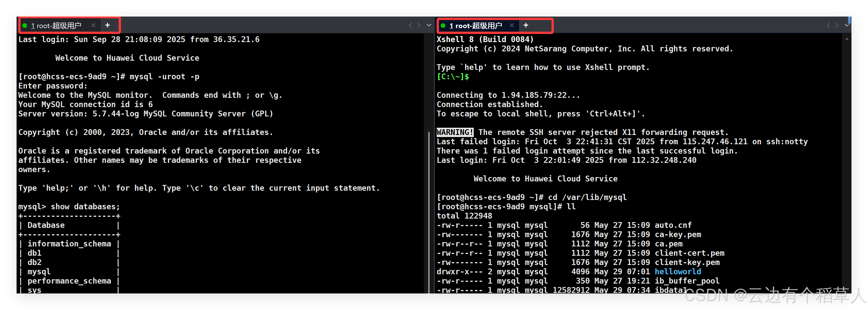The image size is (868, 310).
Task: Add a new tab in the right pane
Action: click(x=526, y=25)
